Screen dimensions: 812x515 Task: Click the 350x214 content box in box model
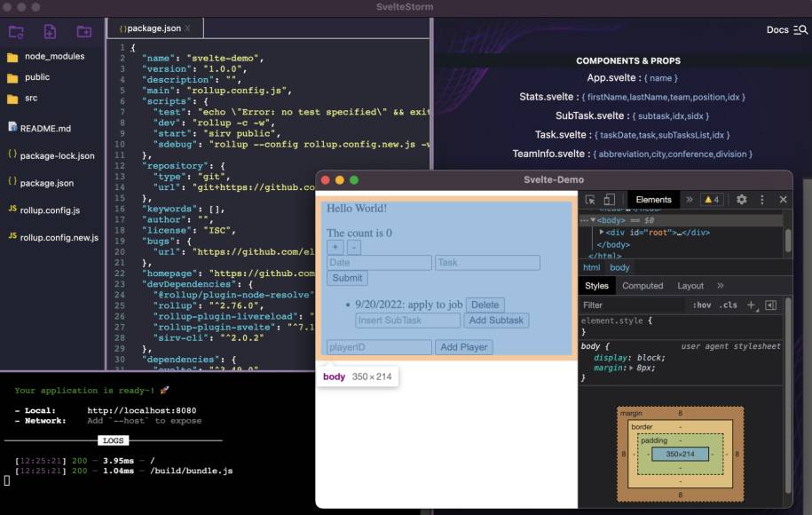click(680, 454)
